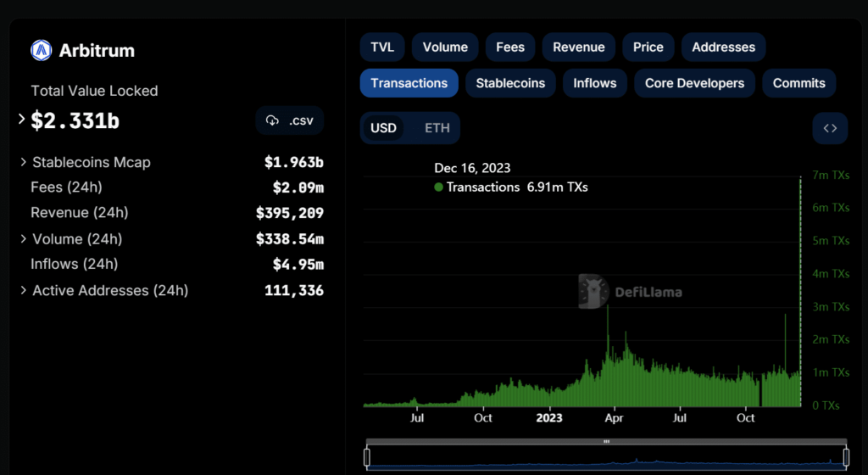
Task: Switch denomination to ETH
Action: (437, 128)
